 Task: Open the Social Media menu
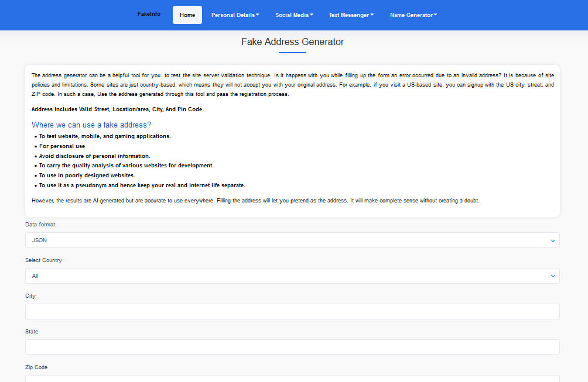(x=294, y=15)
